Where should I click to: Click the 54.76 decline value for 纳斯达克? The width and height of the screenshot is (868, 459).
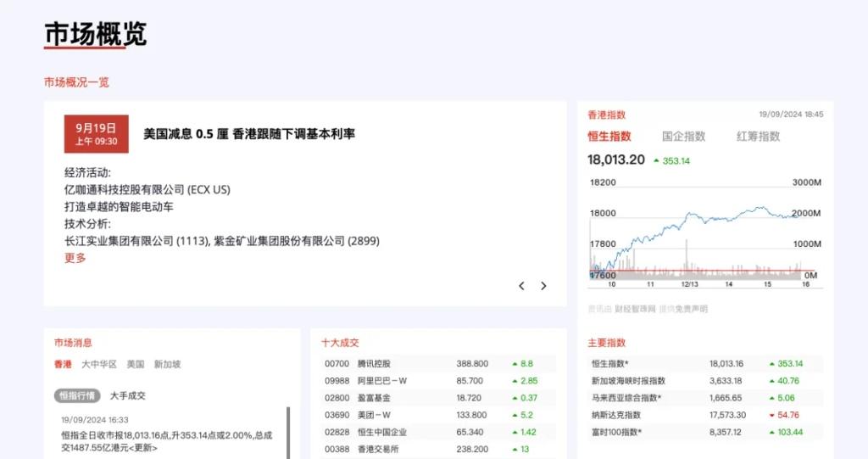[788, 415]
